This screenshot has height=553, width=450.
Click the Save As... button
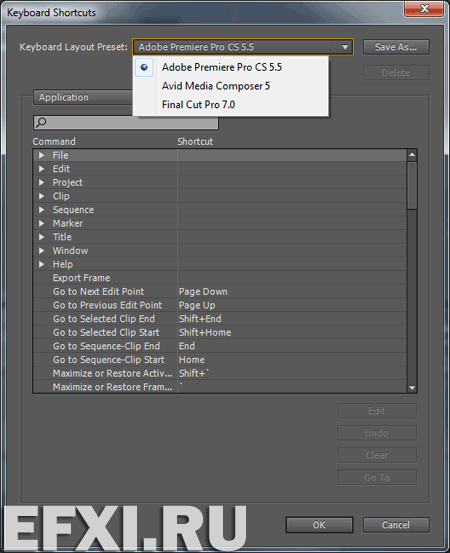[396, 47]
